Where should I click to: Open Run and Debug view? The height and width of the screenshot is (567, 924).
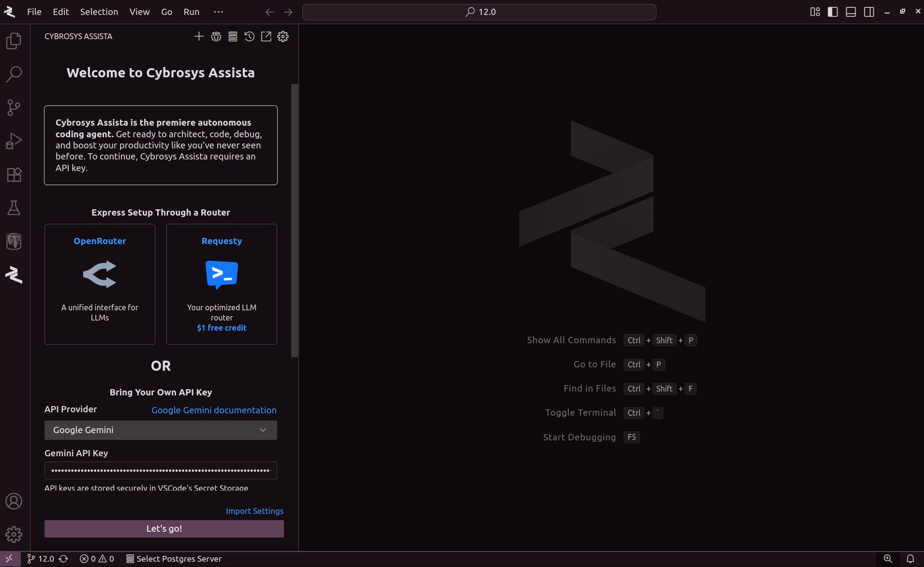tap(14, 141)
